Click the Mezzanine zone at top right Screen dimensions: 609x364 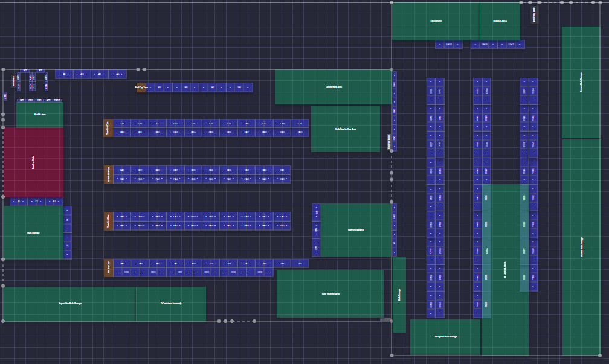point(437,21)
